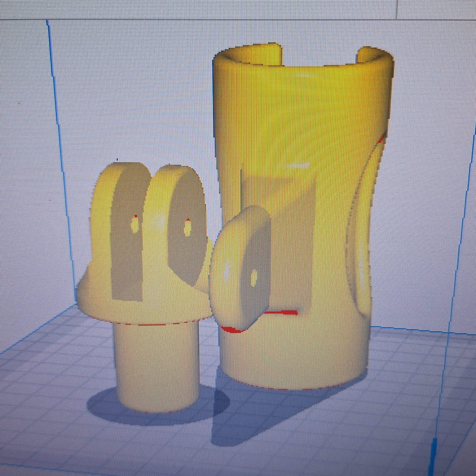The image size is (476, 476).
Task: Click the pin hole in the left prong
Action: (135, 225)
